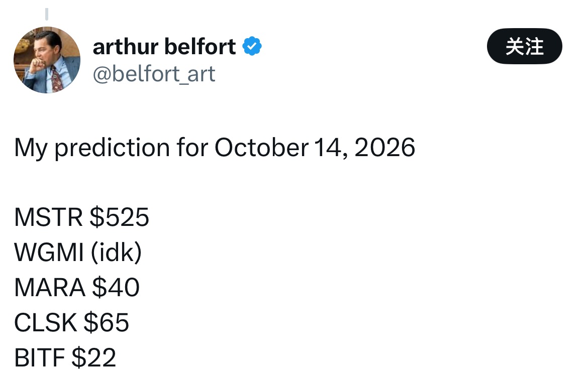Click the blue verified checkmark badge

click(x=252, y=46)
